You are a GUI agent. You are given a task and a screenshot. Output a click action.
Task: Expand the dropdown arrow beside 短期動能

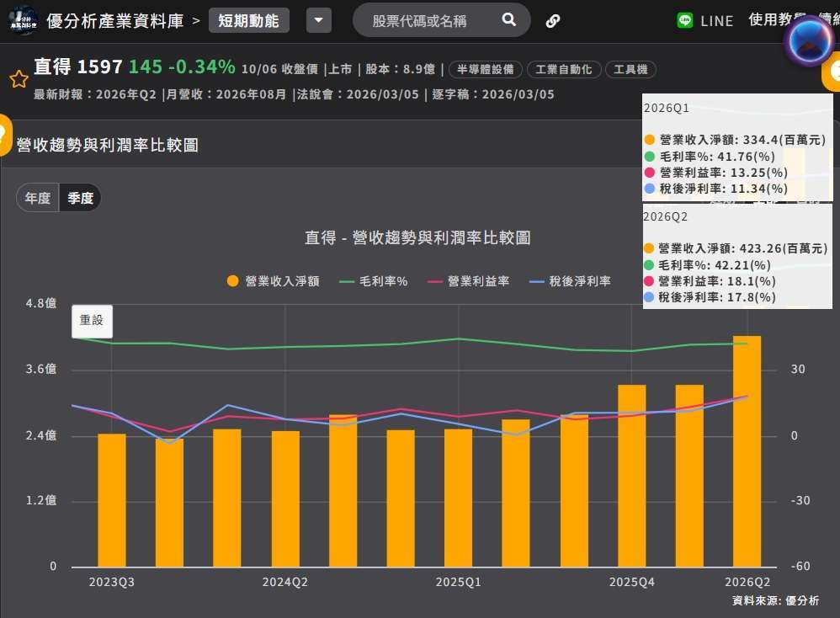[x=319, y=20]
